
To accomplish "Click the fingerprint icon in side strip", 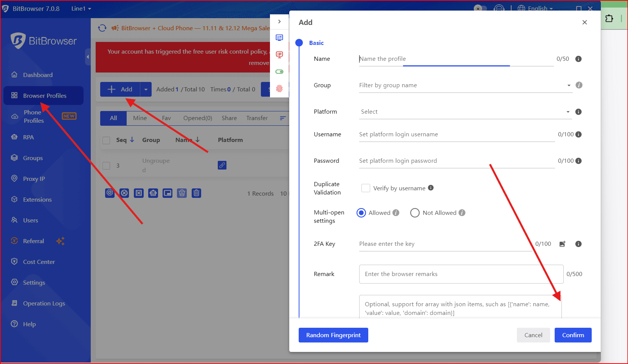I will click(279, 89).
